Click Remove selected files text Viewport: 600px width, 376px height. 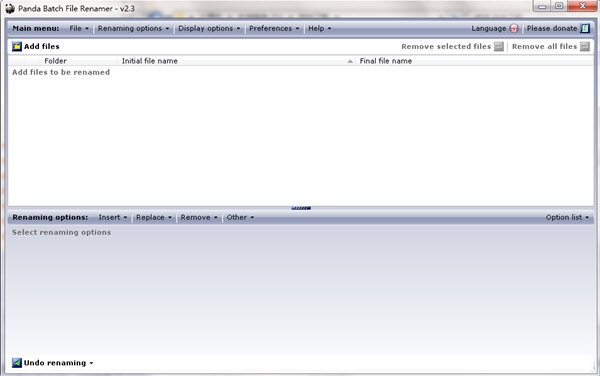[x=446, y=47]
